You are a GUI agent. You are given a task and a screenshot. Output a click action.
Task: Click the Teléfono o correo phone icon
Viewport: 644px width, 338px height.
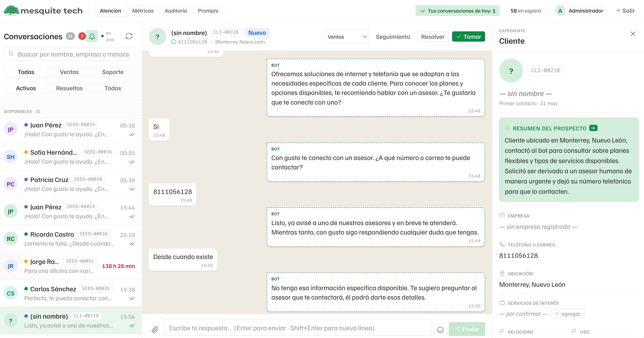502,245
